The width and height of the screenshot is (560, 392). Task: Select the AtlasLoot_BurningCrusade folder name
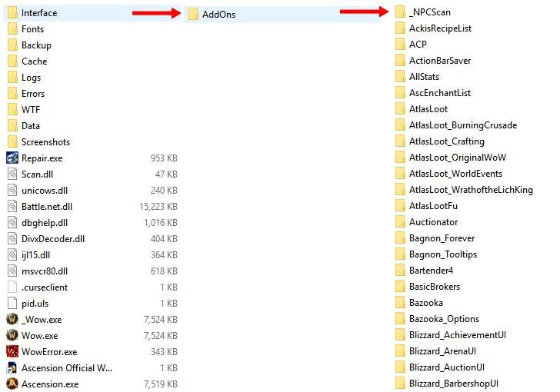463,125
